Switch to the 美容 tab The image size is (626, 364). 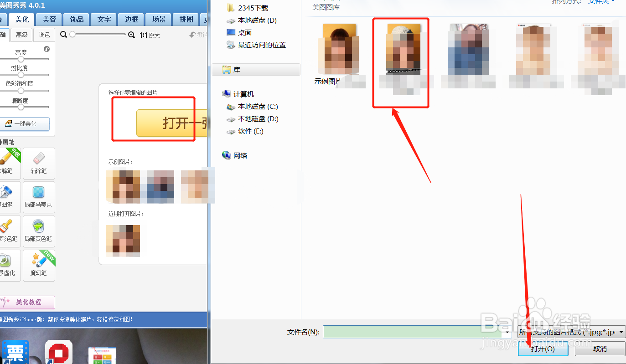[49, 19]
